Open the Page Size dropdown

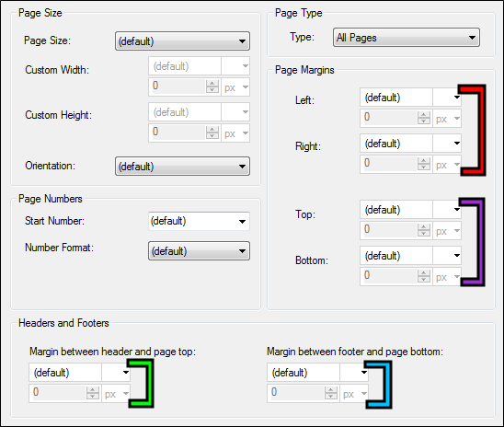(182, 41)
